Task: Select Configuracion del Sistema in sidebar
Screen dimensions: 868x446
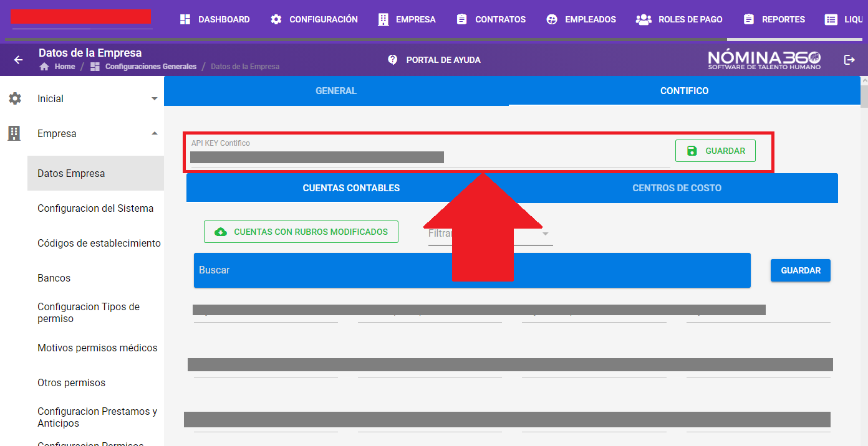Action: [95, 208]
